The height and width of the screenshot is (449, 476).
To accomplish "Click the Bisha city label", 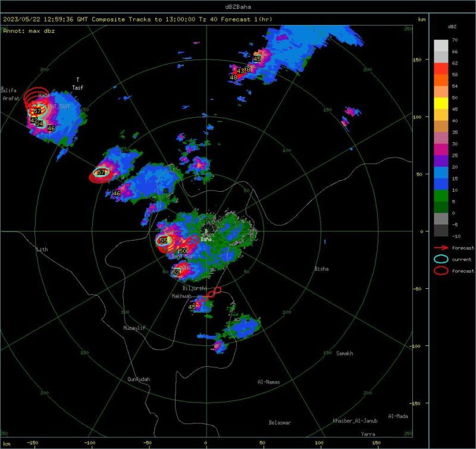I will coord(321,269).
